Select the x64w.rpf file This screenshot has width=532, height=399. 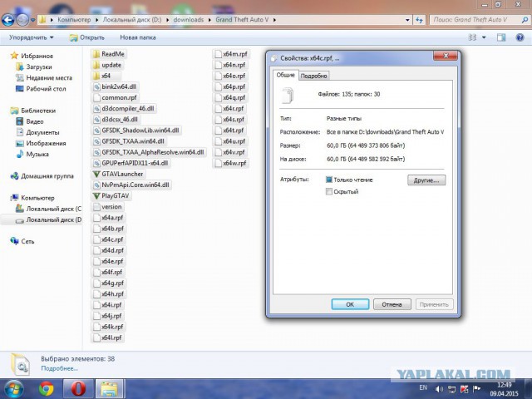click(230, 163)
